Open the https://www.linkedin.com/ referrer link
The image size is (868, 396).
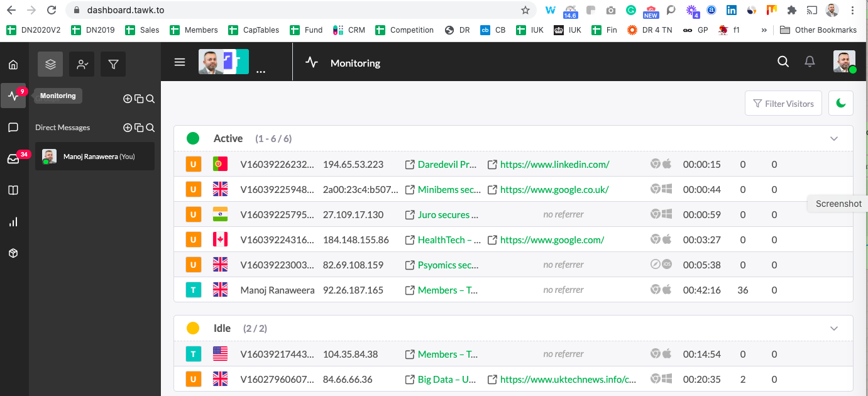click(x=554, y=165)
